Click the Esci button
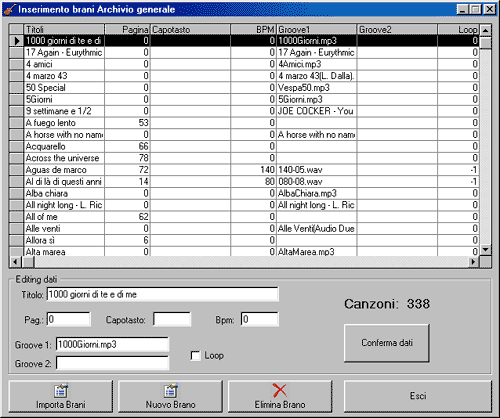This screenshot has height=418, width=500. (418, 396)
